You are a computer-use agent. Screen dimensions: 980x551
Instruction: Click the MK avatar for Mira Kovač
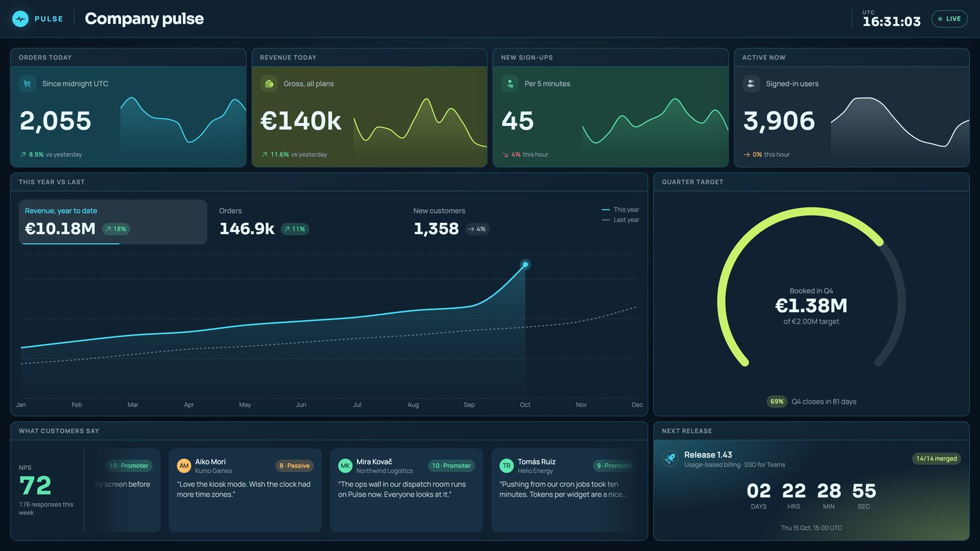tap(345, 466)
